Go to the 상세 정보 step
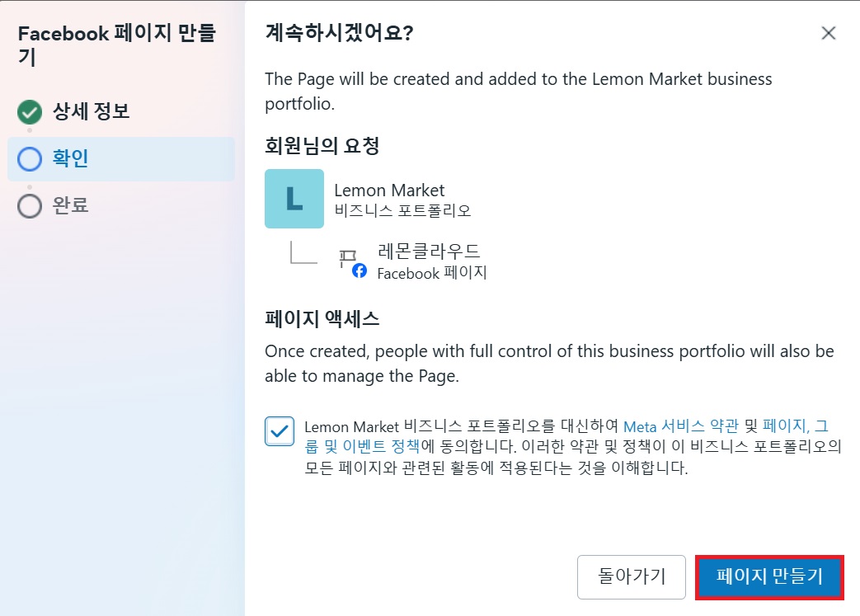 pyautogui.click(x=91, y=112)
